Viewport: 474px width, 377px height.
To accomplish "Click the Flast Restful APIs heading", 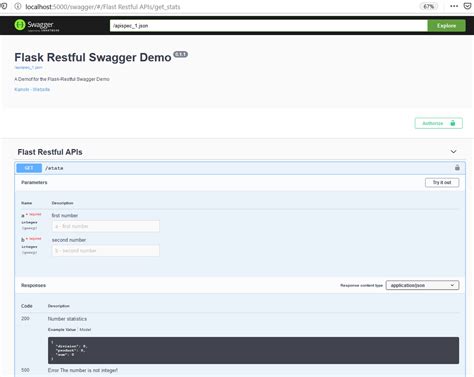I will (x=50, y=152).
